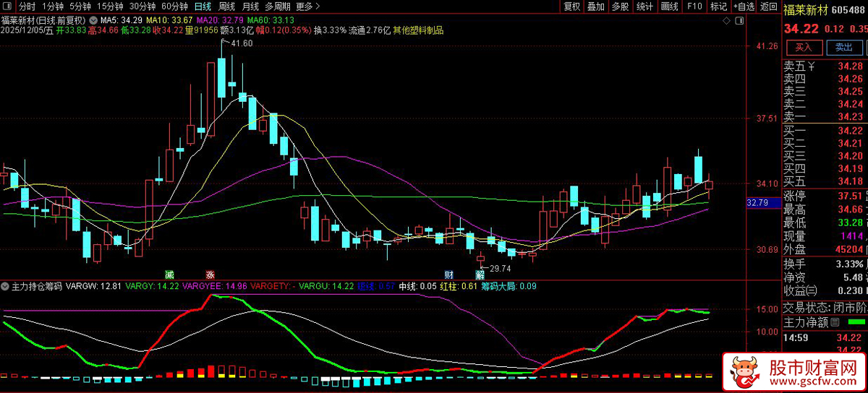Select the 日线 period
Screen dimensions: 868x393
pos(203,7)
